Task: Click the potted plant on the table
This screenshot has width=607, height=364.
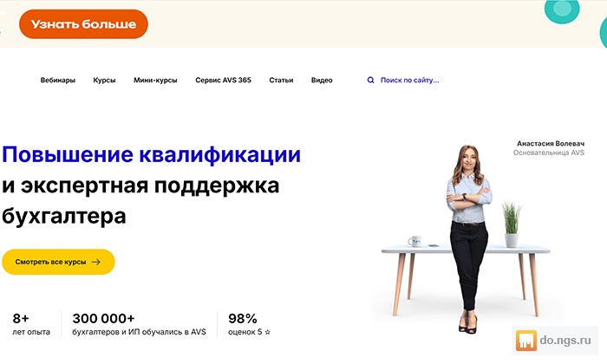Action: pos(512,224)
